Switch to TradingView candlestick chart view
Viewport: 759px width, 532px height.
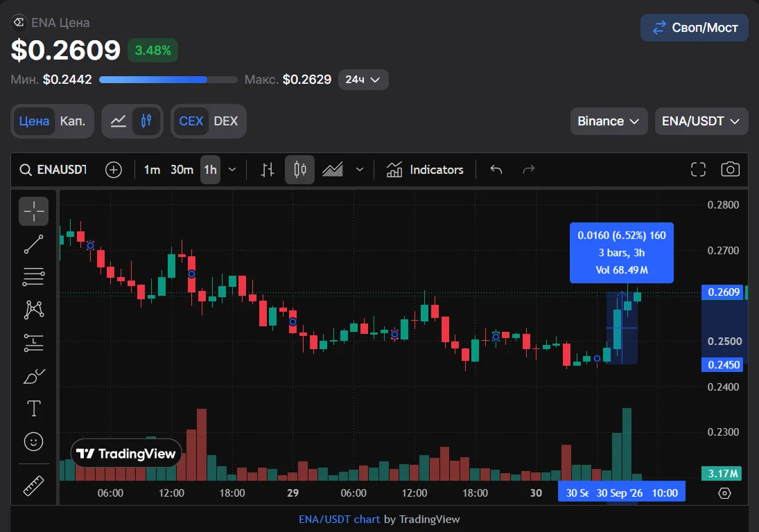(x=146, y=121)
